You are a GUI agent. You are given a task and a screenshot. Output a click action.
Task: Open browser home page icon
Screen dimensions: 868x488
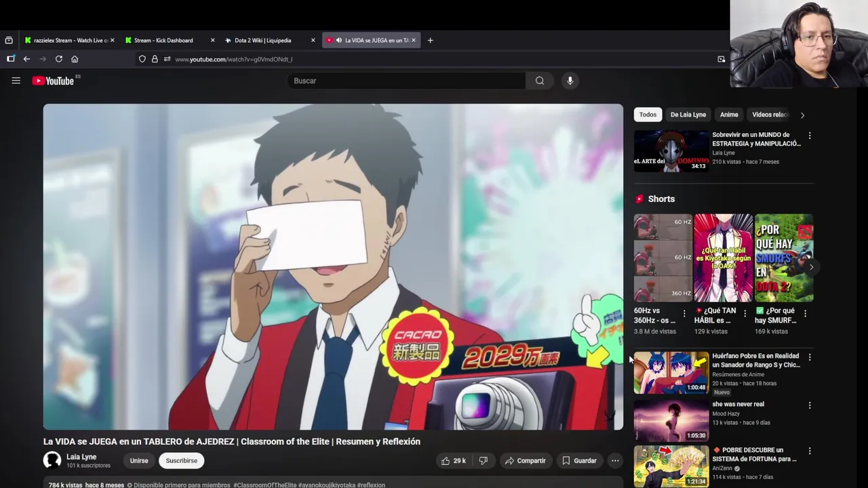(75, 59)
